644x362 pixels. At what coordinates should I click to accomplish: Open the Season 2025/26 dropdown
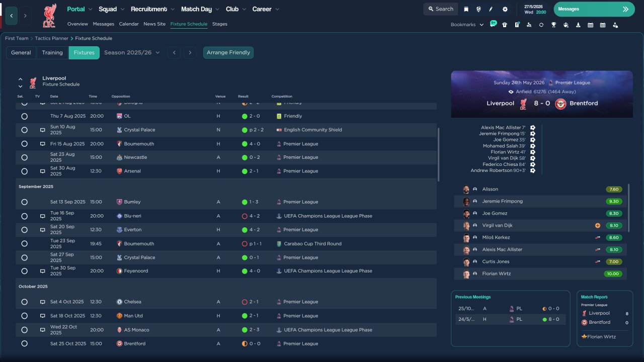coord(132,53)
